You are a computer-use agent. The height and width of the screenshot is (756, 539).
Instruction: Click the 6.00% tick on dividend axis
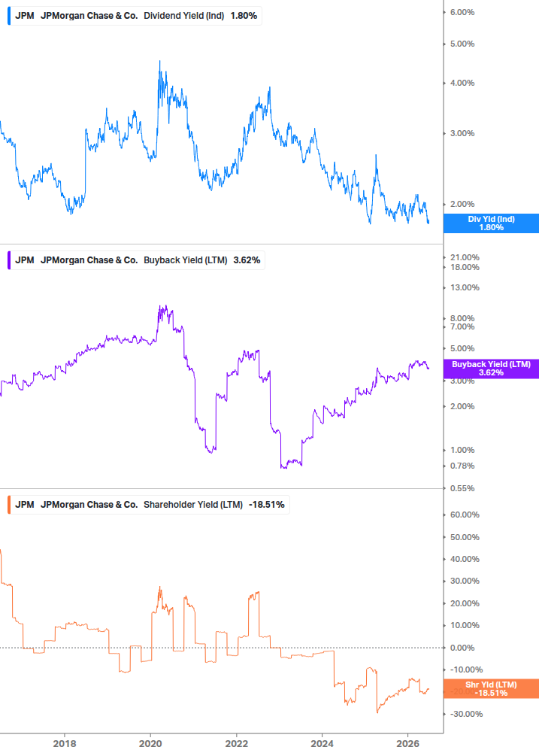pyautogui.click(x=462, y=12)
